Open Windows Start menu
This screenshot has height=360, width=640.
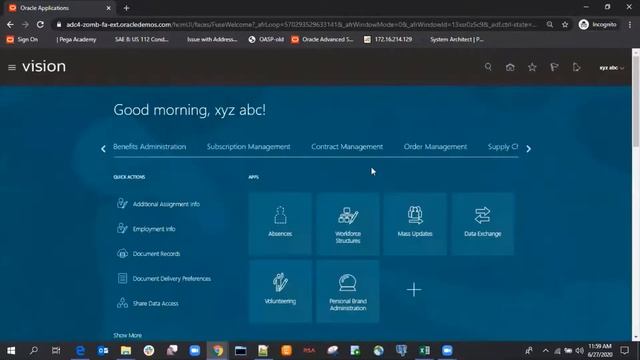click(11, 350)
